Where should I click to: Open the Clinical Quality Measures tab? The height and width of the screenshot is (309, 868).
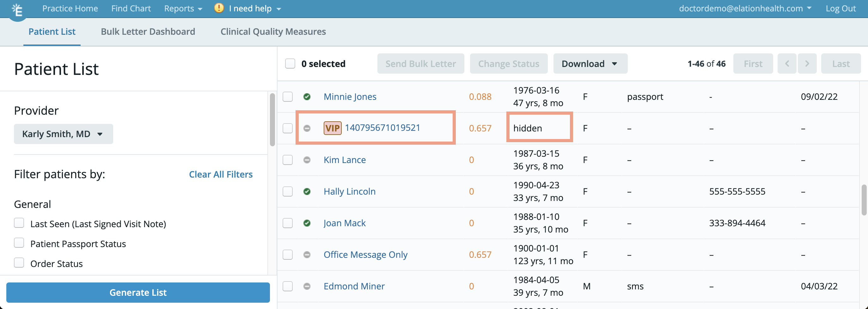pyautogui.click(x=273, y=32)
